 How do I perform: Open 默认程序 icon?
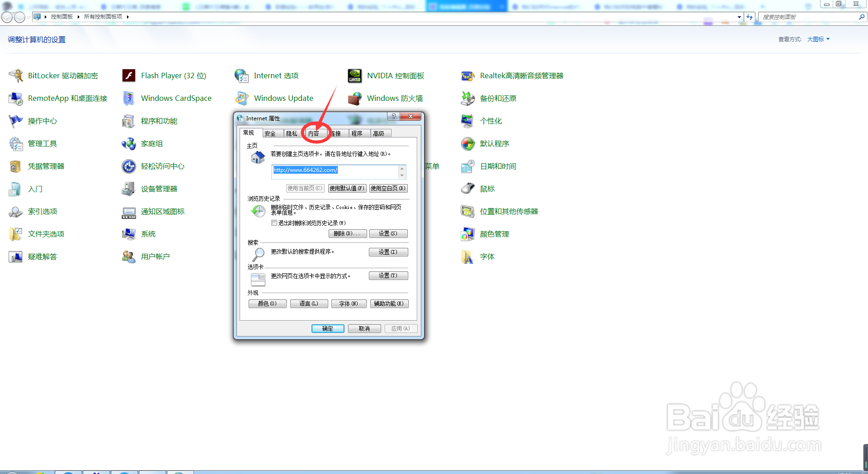(468, 143)
